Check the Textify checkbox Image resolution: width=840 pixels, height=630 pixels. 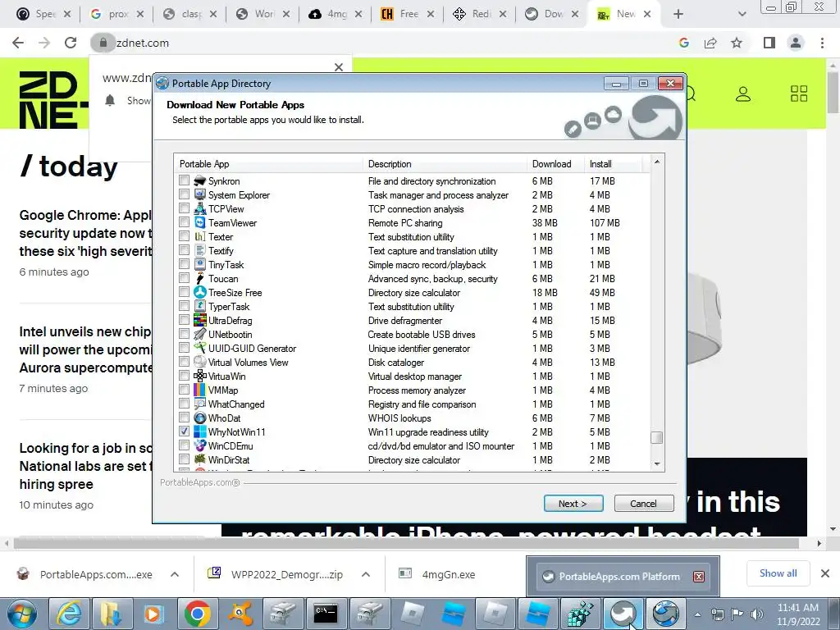[185, 250]
